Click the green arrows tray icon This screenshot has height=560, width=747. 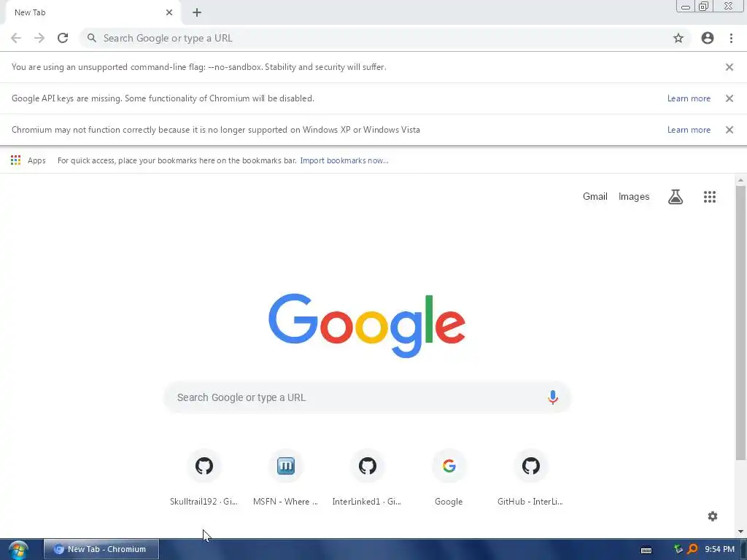click(x=678, y=549)
